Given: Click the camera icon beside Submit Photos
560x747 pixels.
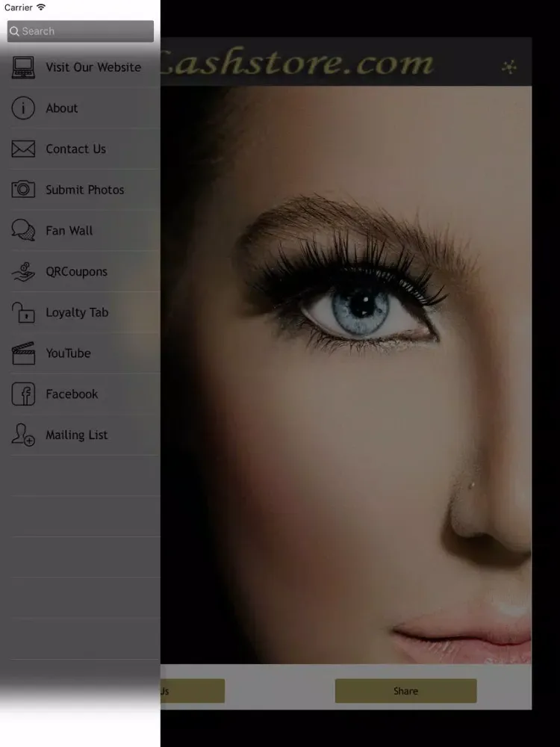Looking at the screenshot, I should [23, 189].
